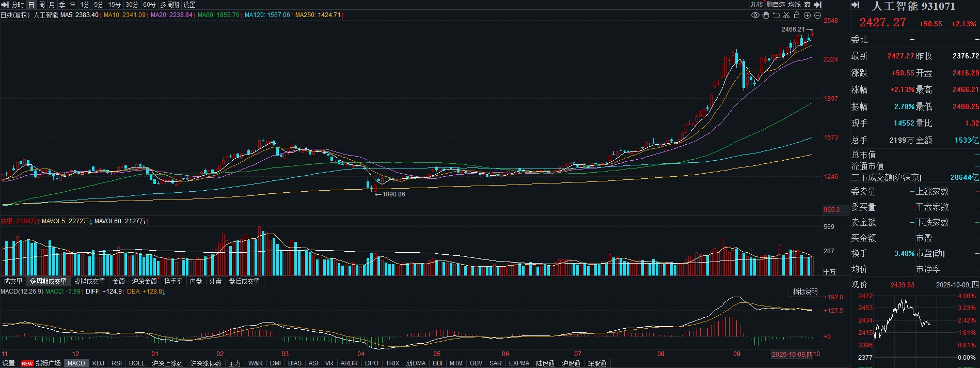Select the 换手率 turnover tab

point(173,281)
